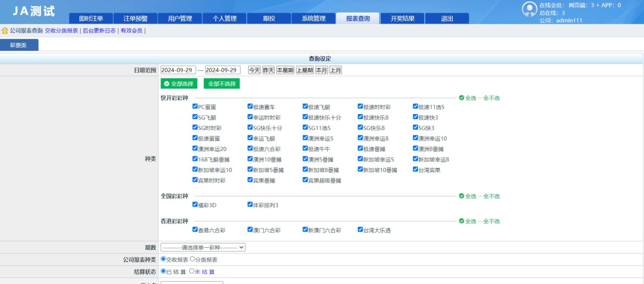
Task: Open the 期数 dropdown selector
Action: tap(203, 247)
